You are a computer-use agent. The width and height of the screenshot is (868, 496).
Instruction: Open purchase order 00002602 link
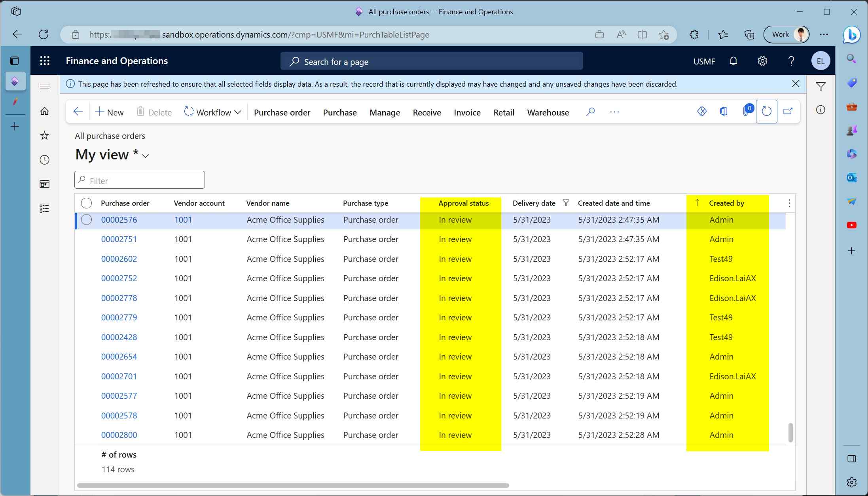coord(119,259)
